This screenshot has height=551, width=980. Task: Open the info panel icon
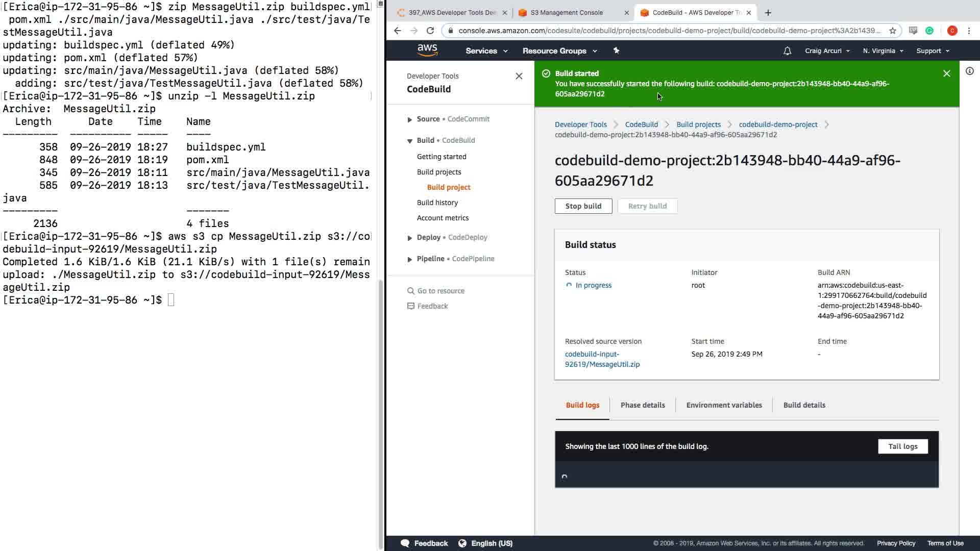[x=969, y=71]
